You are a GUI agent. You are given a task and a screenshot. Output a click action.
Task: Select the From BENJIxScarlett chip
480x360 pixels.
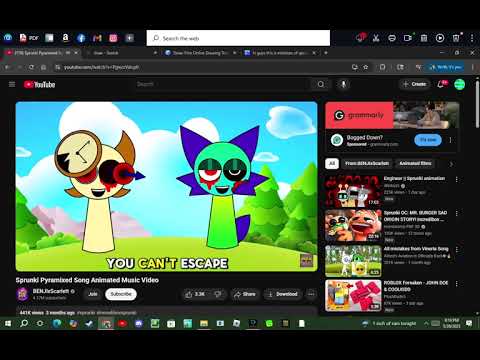pos(367,163)
